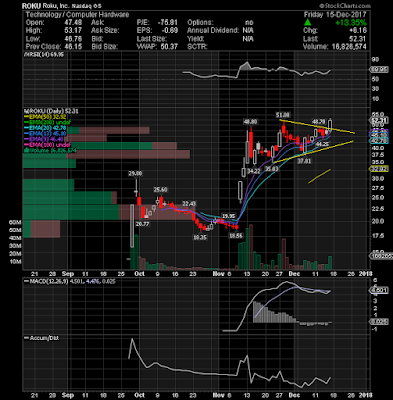Click the VWAP value 50.37

click(169, 47)
